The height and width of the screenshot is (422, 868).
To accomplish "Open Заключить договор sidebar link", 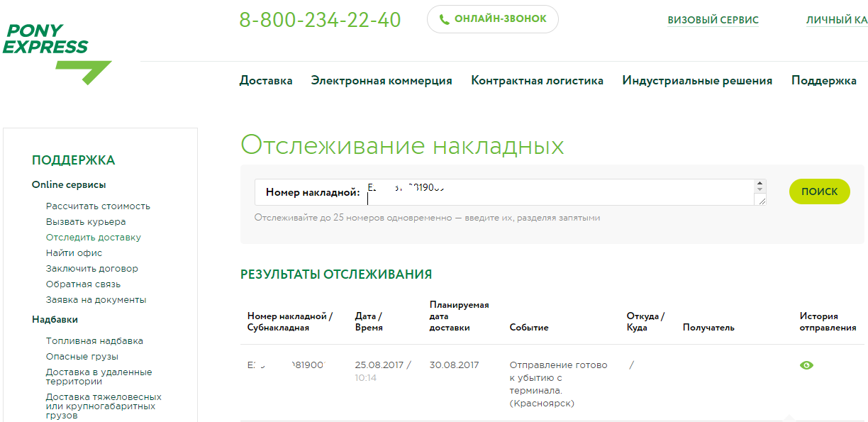I will pos(92,269).
